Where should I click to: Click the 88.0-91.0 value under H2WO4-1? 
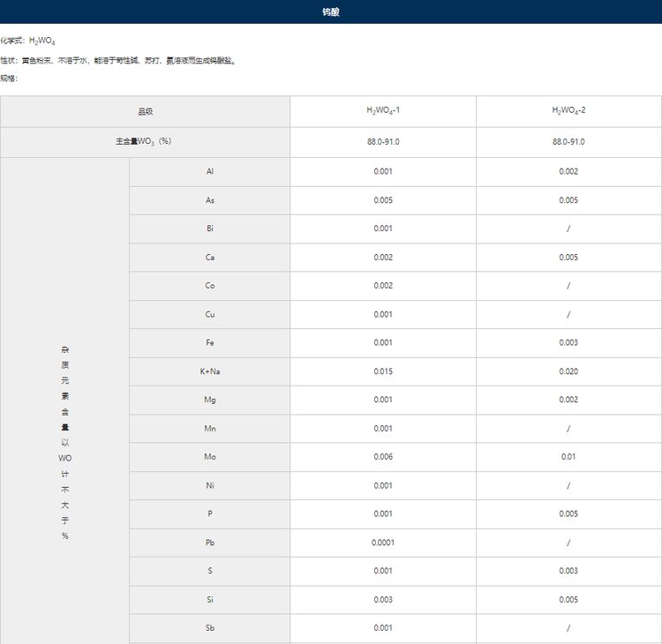(383, 142)
